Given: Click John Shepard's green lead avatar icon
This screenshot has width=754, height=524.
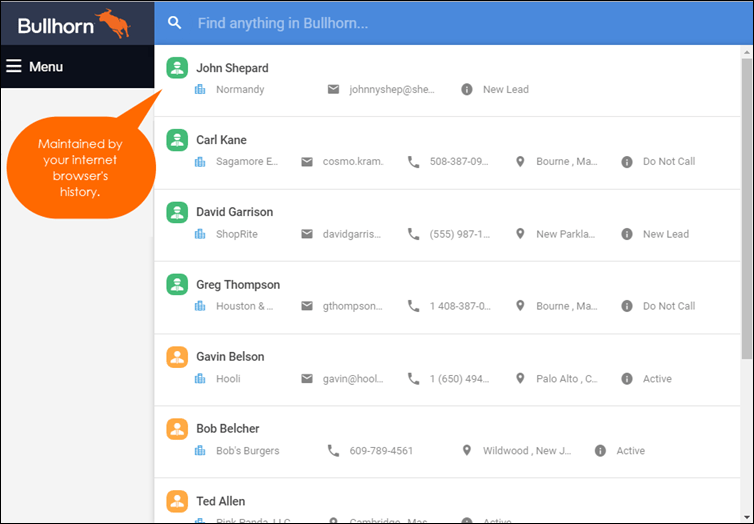Looking at the screenshot, I should 177,68.
